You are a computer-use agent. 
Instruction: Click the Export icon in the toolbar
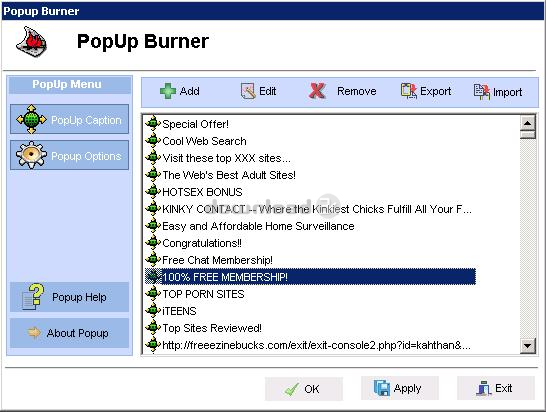[408, 91]
